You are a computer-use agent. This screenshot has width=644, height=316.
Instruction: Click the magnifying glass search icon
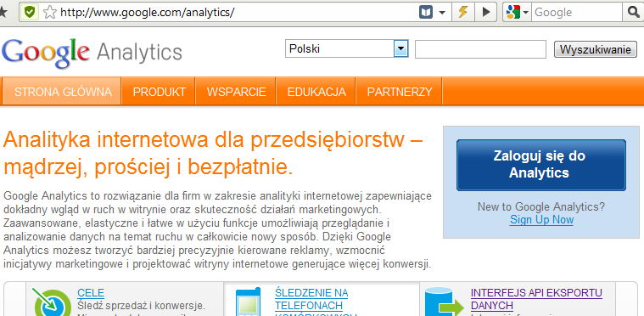[x=634, y=13]
